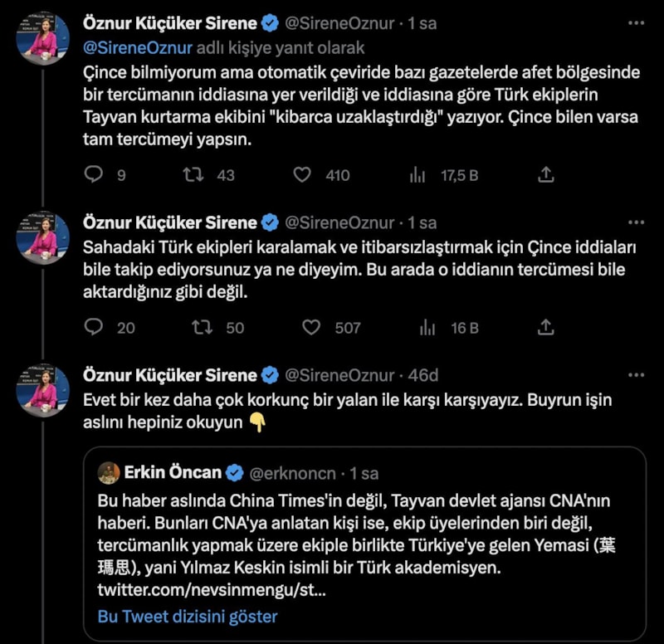Image resolution: width=664 pixels, height=644 pixels.
Task: Reply to the second tweet with 20 replies
Action: tap(95, 328)
